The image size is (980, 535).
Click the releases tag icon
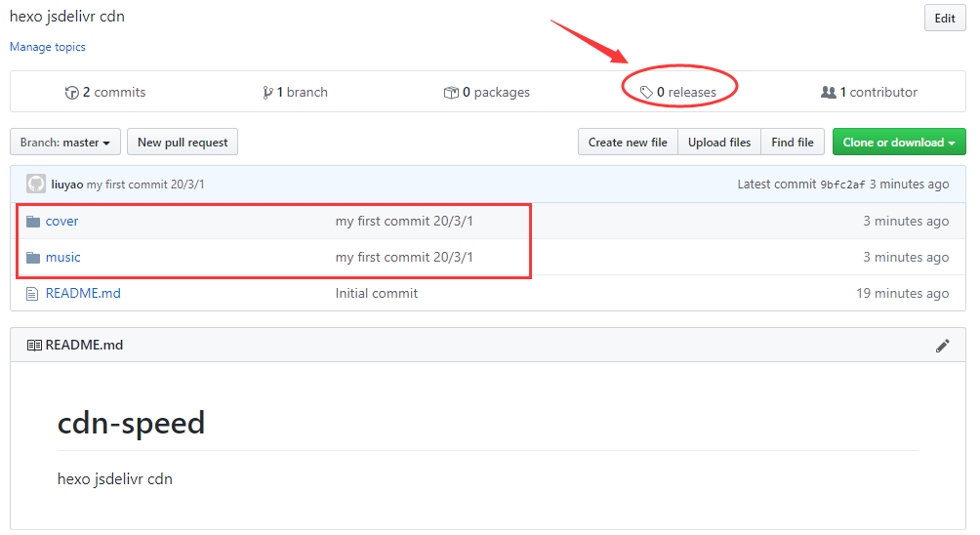tap(646, 93)
